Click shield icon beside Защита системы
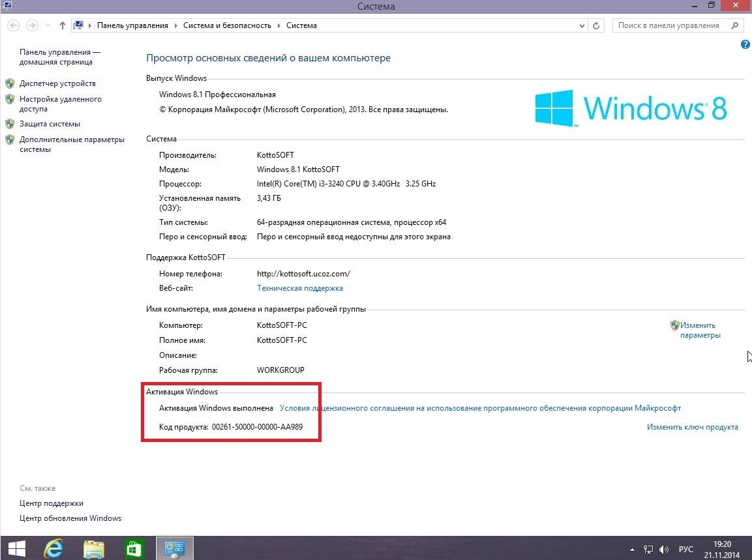Image resolution: width=752 pixels, height=560 pixels. click(x=10, y=124)
